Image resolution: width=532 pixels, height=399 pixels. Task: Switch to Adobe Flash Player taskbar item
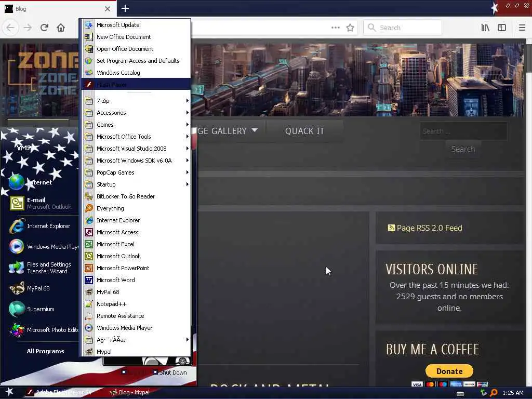(60, 392)
